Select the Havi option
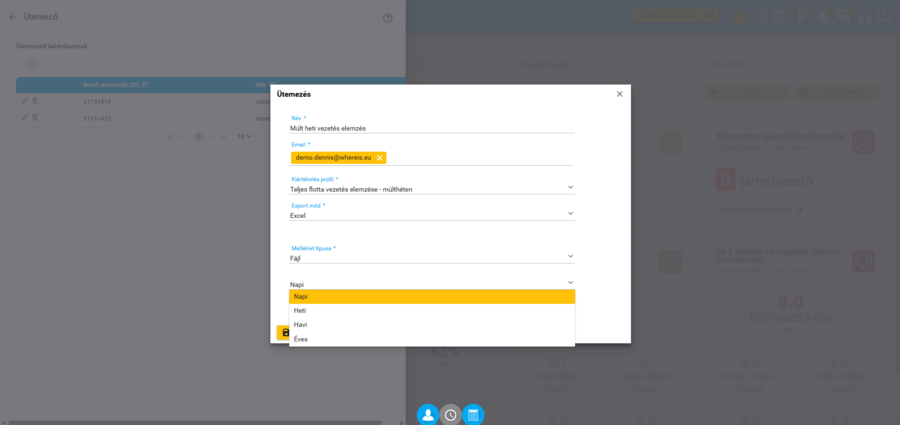Viewport: 900px width, 425px height. click(x=432, y=325)
